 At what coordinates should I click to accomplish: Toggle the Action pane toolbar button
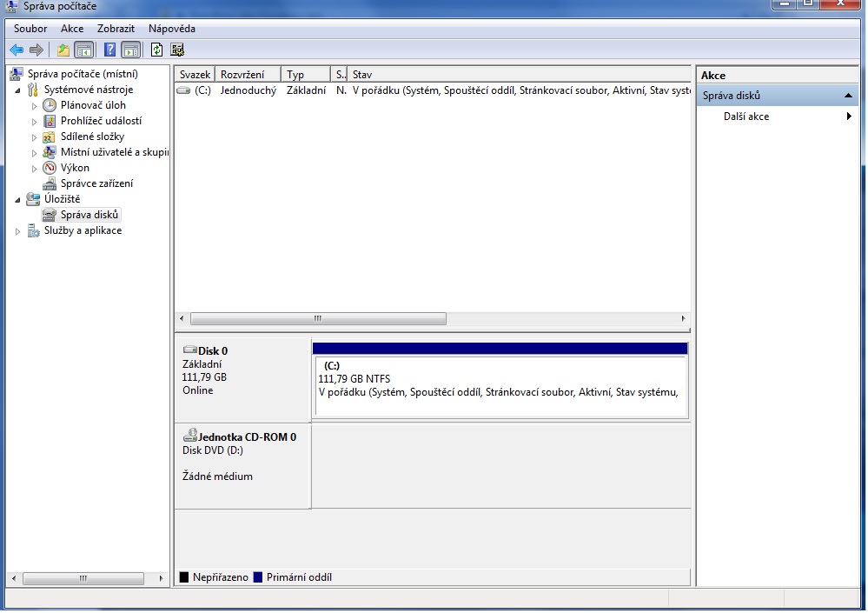click(130, 50)
